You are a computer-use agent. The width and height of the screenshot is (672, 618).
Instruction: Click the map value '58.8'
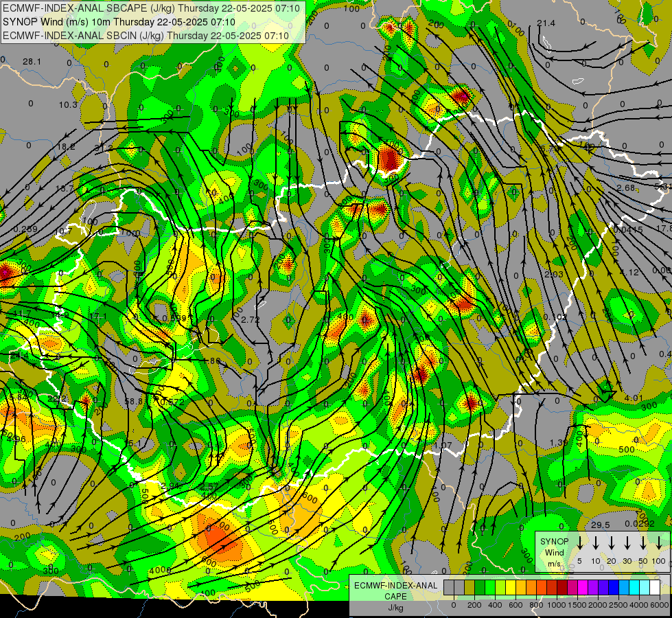(x=133, y=402)
